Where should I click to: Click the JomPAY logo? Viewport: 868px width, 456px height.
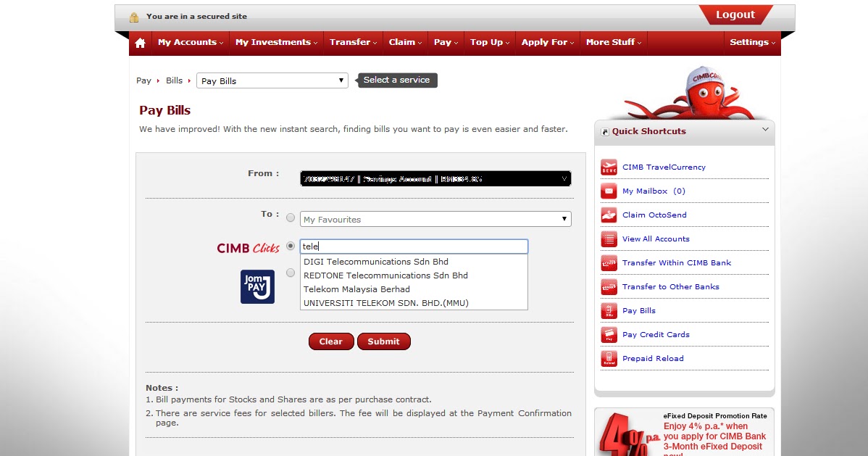[257, 286]
